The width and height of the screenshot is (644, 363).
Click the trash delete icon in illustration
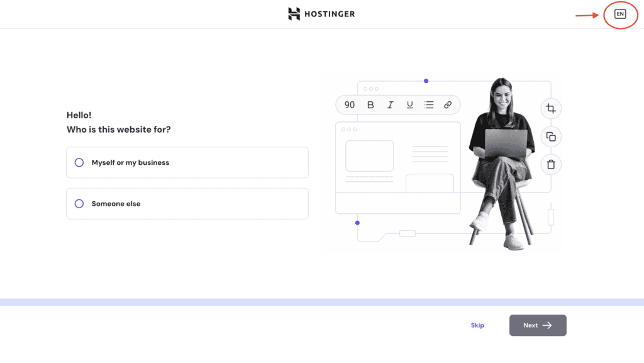(551, 165)
